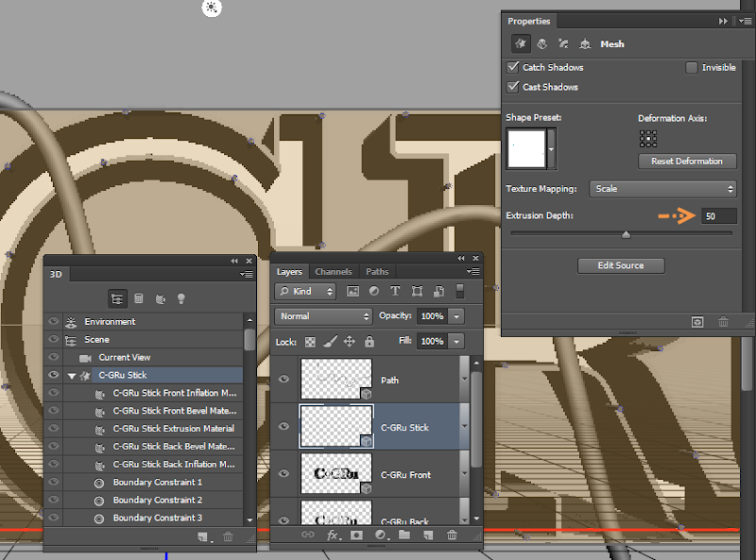
Task: Delete layer using Layers trash icon
Action: [452, 535]
